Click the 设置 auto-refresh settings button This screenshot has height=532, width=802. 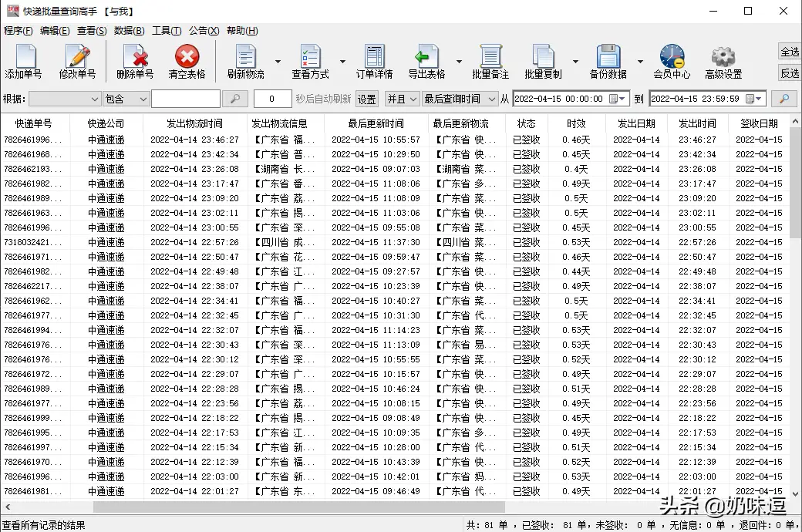point(366,99)
